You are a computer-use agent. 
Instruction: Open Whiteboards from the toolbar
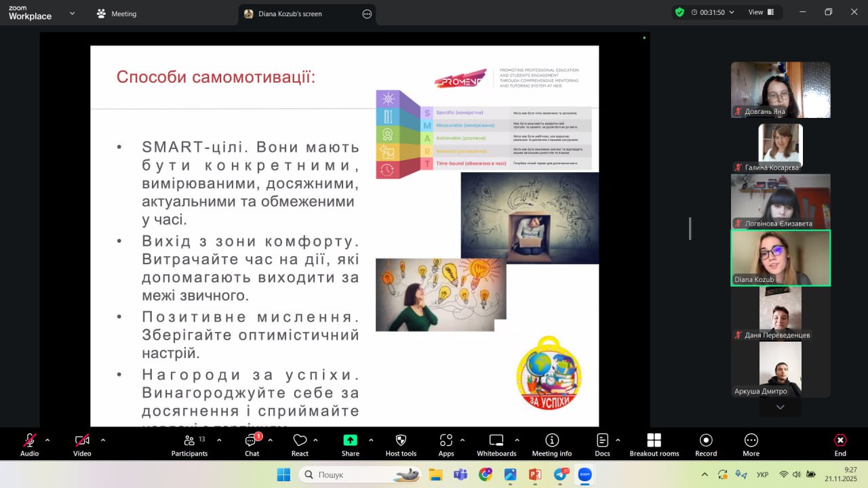pos(496,445)
